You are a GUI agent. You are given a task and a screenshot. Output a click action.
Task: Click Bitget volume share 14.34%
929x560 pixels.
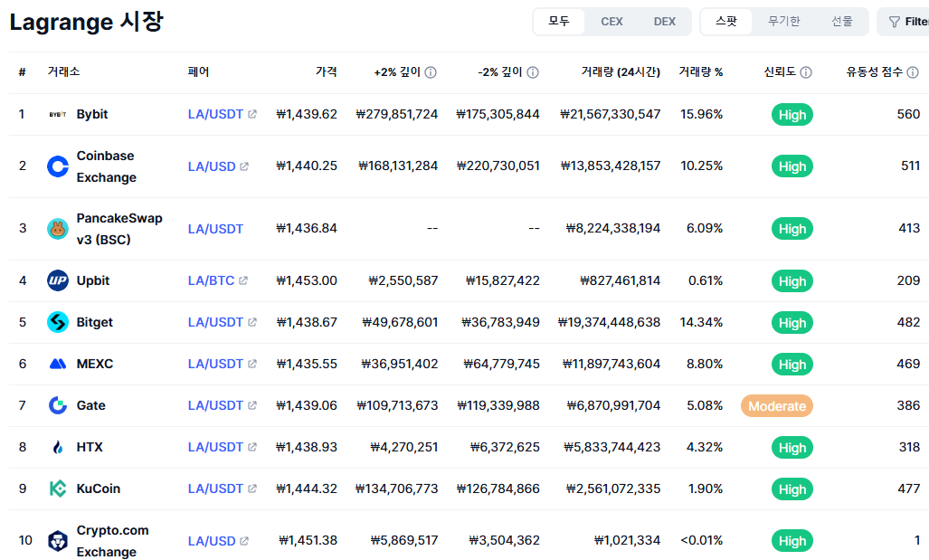(x=701, y=322)
